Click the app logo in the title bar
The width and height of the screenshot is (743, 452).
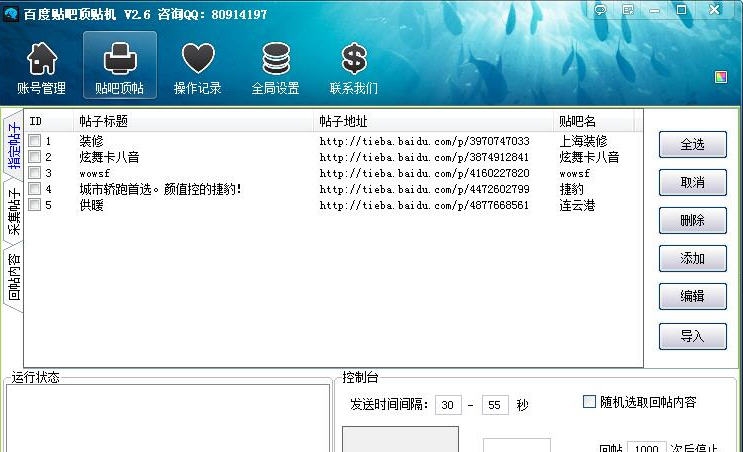pyautogui.click(x=10, y=14)
